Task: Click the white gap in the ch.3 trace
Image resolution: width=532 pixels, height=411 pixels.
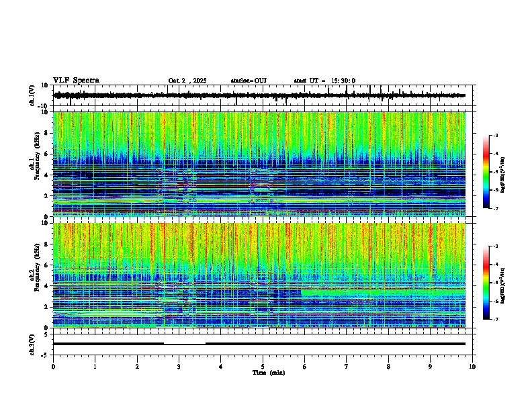Action: pyautogui.click(x=185, y=344)
